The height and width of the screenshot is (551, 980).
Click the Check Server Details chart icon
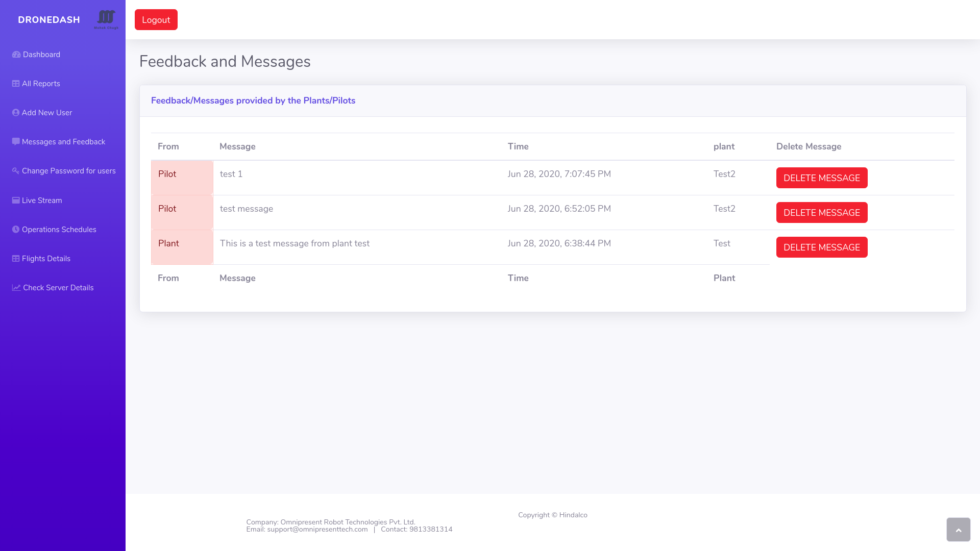coord(16,288)
